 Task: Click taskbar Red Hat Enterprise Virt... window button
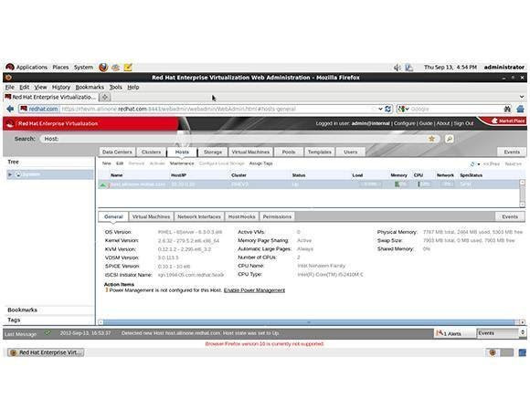47,352
